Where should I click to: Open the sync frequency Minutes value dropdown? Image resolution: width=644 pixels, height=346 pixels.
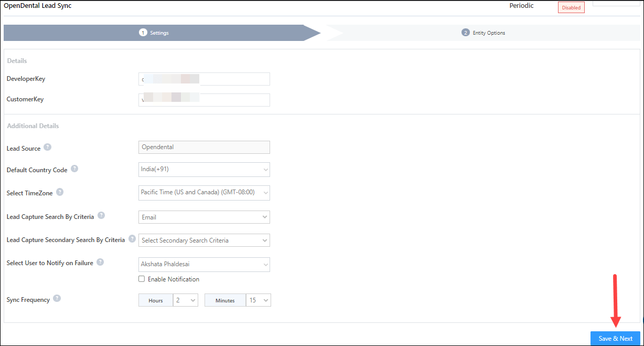pos(259,300)
